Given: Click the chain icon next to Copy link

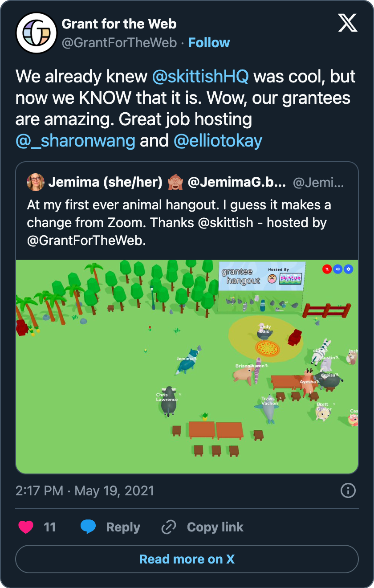Looking at the screenshot, I should pyautogui.click(x=168, y=527).
